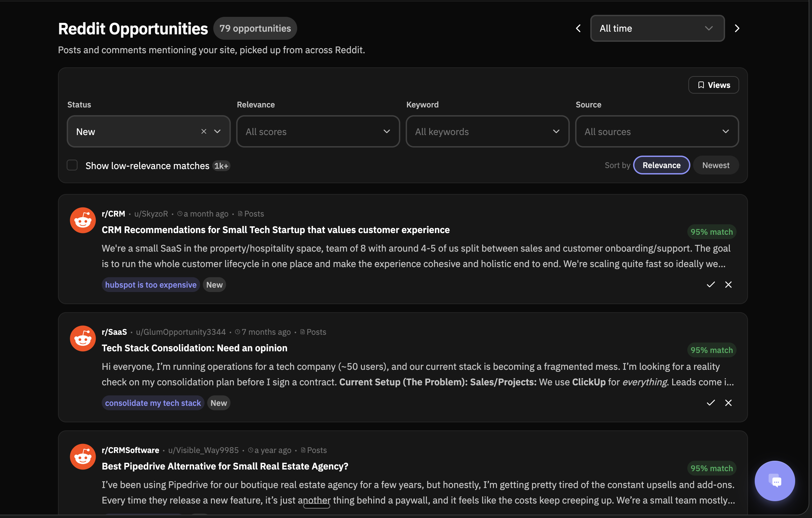Viewport: 812px width, 518px height.
Task: Click r/CRMSoftware subreddit name
Action: tap(130, 450)
